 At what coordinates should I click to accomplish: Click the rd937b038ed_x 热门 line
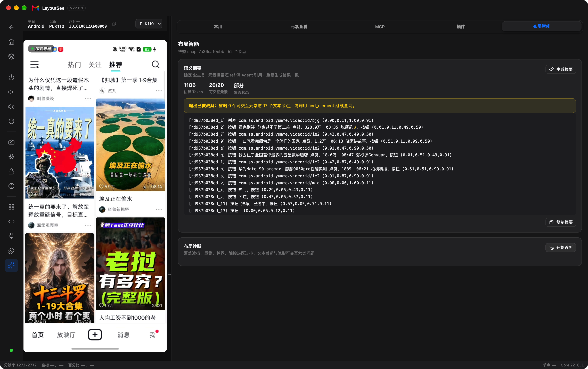pyautogui.click(x=251, y=190)
